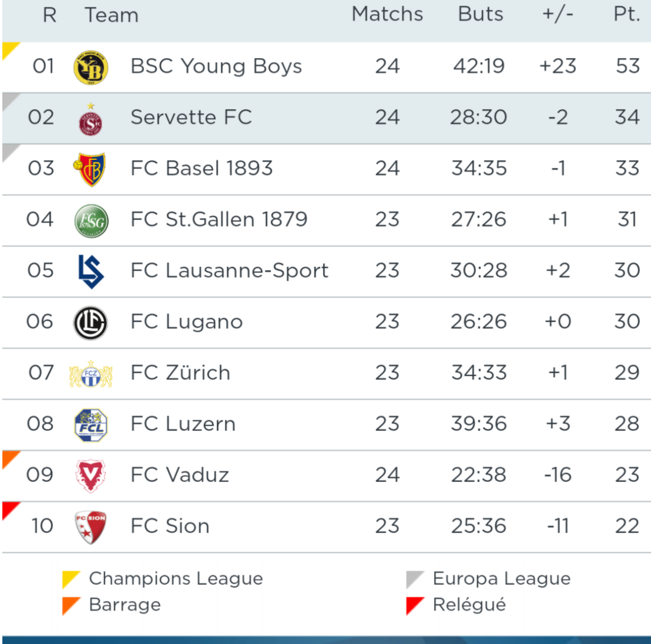The width and height of the screenshot is (651, 644).
Task: Click the Matchs column header
Action: [x=387, y=14]
